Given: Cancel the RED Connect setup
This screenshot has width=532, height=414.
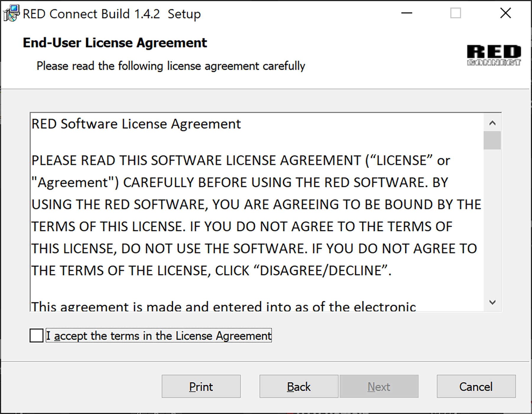Looking at the screenshot, I should pyautogui.click(x=476, y=386).
